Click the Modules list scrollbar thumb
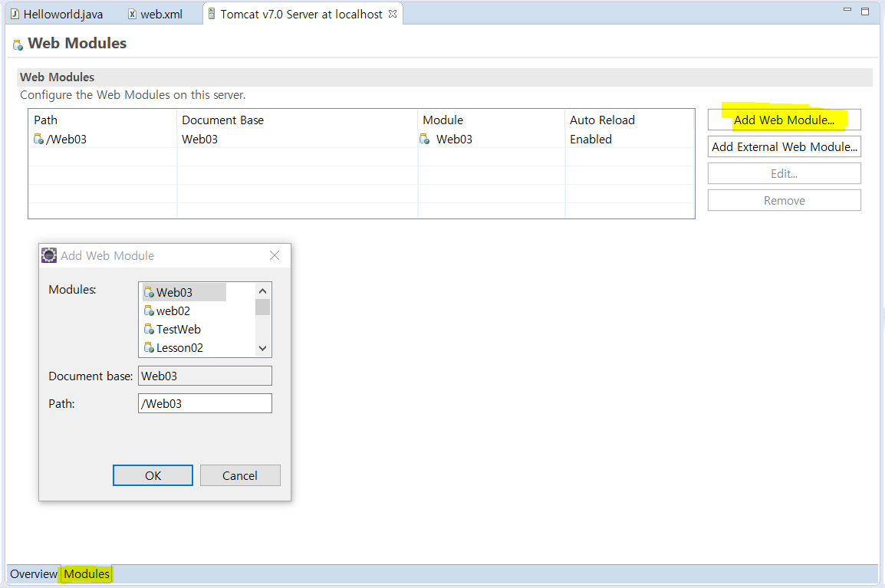 [262, 307]
